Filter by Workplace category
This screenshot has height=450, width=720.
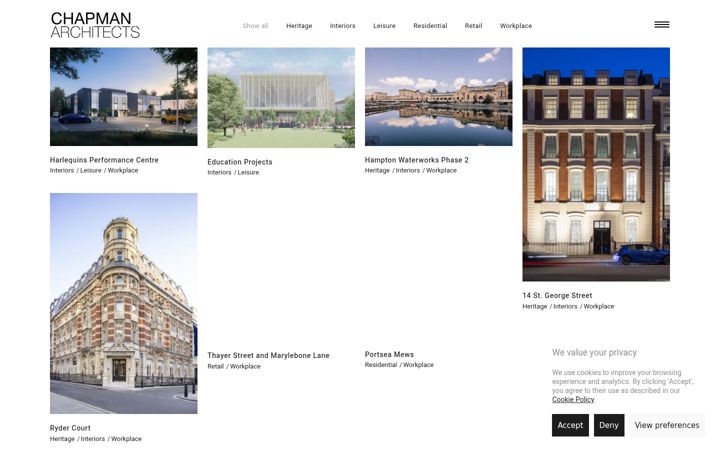516,26
